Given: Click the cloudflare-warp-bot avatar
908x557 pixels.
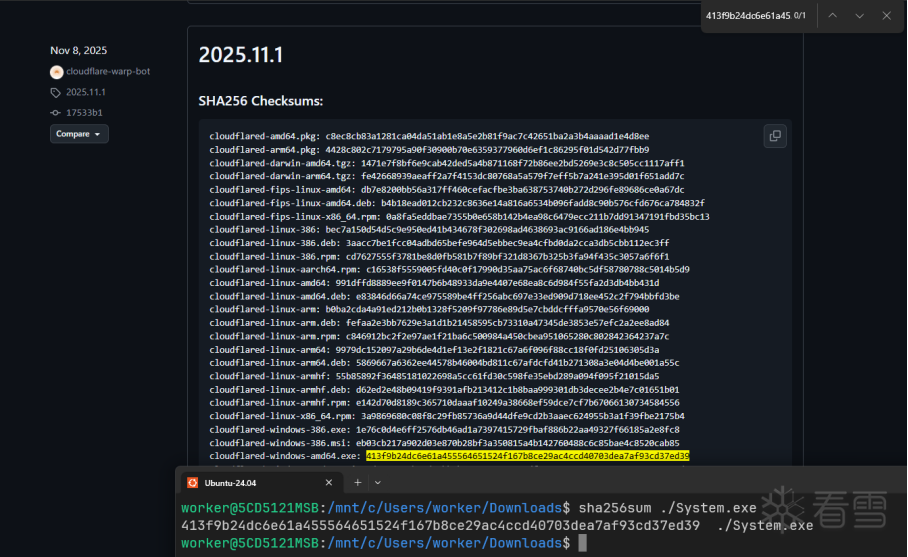Looking at the screenshot, I should (56, 72).
